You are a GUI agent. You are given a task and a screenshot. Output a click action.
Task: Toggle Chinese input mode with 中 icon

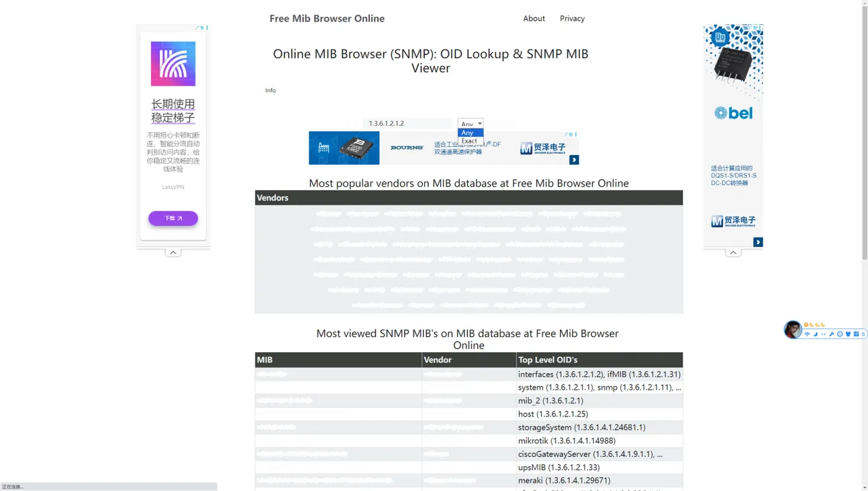coord(807,334)
